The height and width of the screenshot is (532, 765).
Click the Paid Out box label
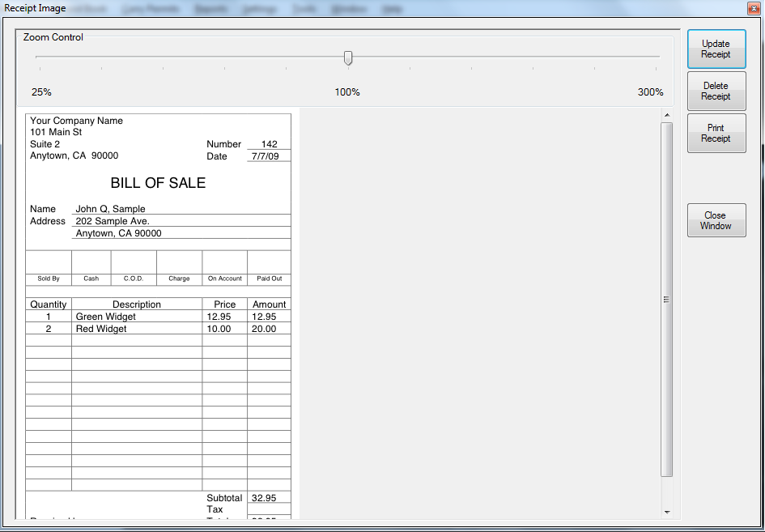coord(270,279)
